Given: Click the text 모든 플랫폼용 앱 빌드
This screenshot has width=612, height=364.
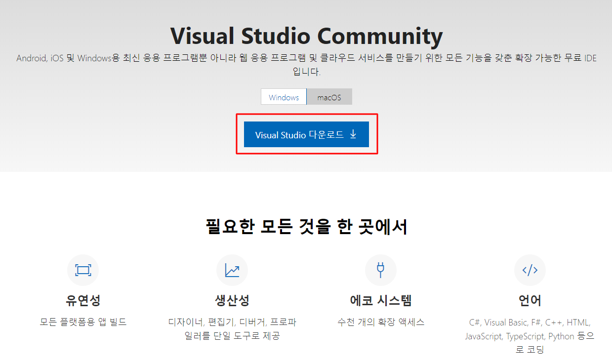Looking at the screenshot, I should pos(83,322).
